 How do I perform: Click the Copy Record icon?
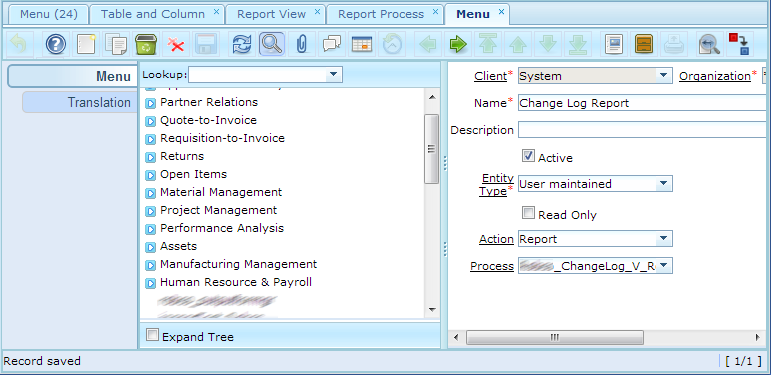116,45
